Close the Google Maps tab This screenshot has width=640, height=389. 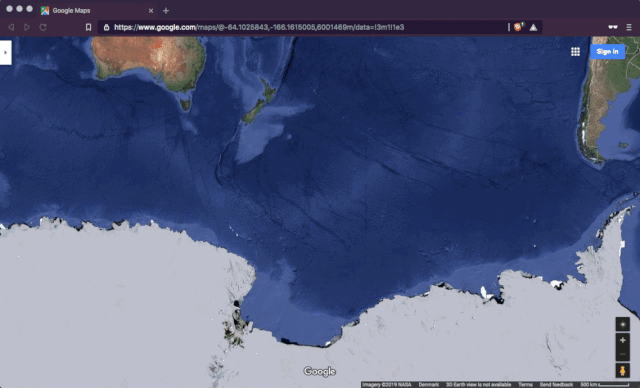[x=151, y=11]
